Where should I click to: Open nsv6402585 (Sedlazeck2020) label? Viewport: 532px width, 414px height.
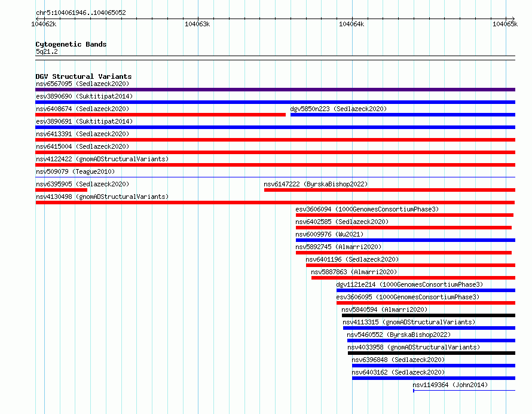(x=342, y=222)
